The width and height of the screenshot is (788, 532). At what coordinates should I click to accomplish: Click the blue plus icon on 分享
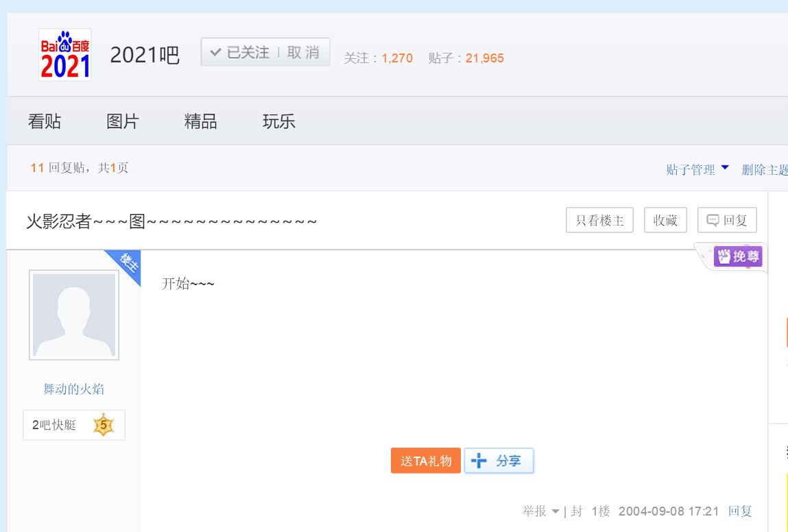coord(479,460)
